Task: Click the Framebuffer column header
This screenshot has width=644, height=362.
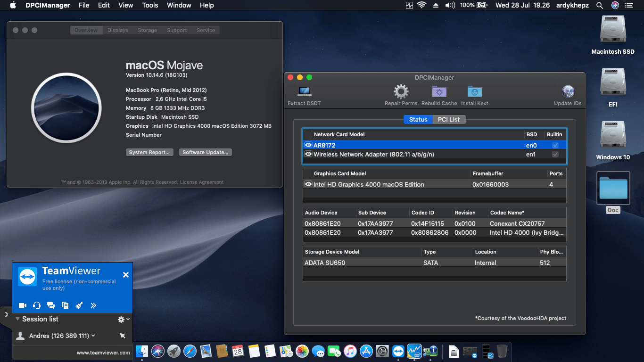Action: pyautogui.click(x=488, y=173)
